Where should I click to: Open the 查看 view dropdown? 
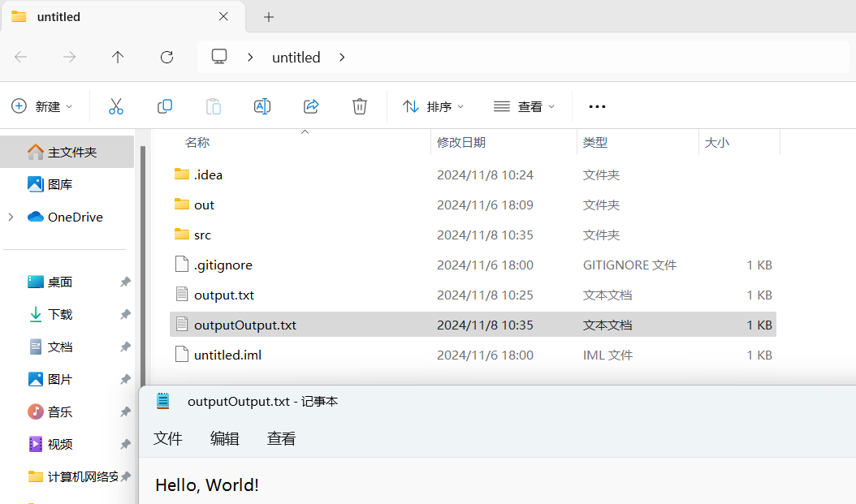tap(524, 106)
